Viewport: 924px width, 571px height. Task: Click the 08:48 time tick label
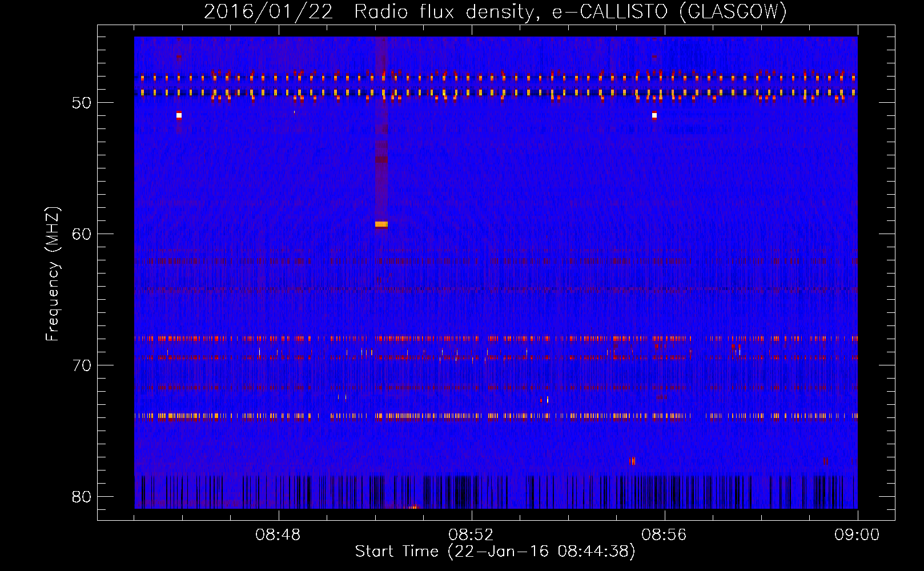[278, 535]
